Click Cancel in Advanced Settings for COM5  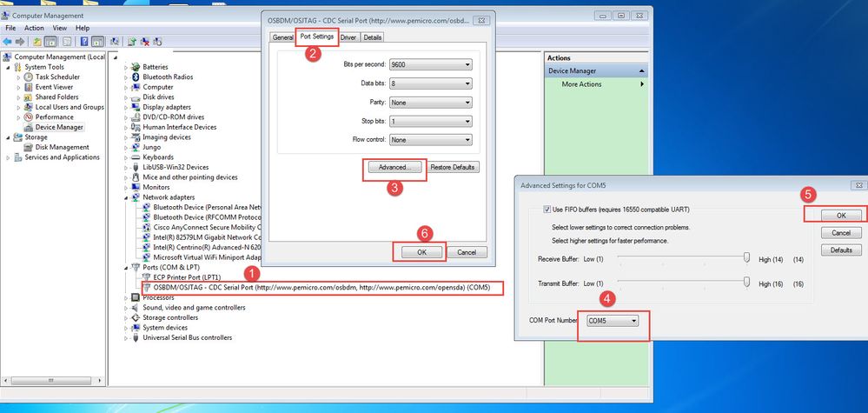[841, 232]
